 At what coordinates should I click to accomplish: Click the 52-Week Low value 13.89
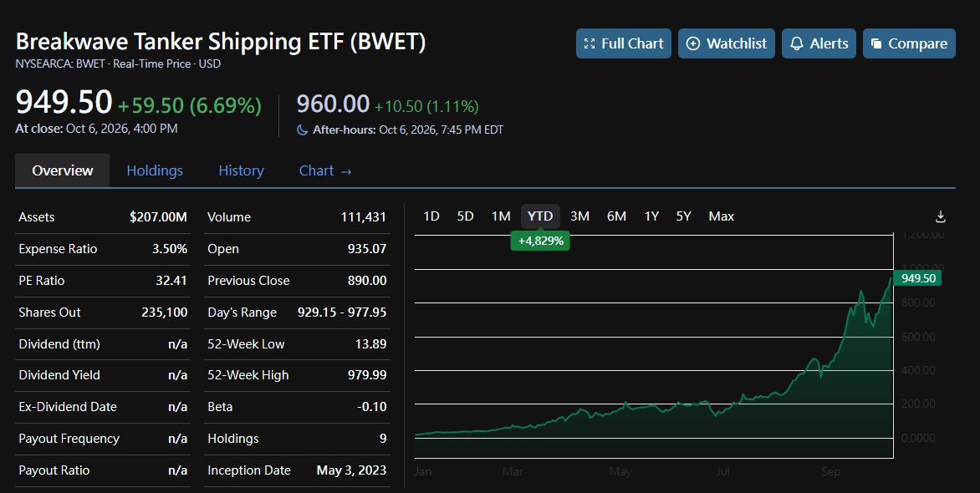point(370,343)
